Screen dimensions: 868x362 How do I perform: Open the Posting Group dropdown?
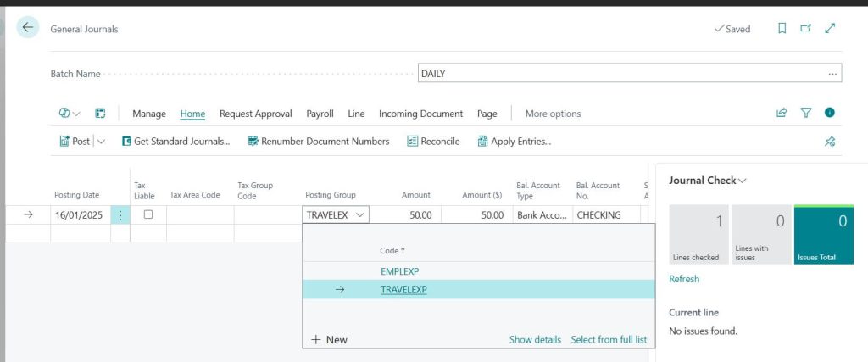pos(360,215)
